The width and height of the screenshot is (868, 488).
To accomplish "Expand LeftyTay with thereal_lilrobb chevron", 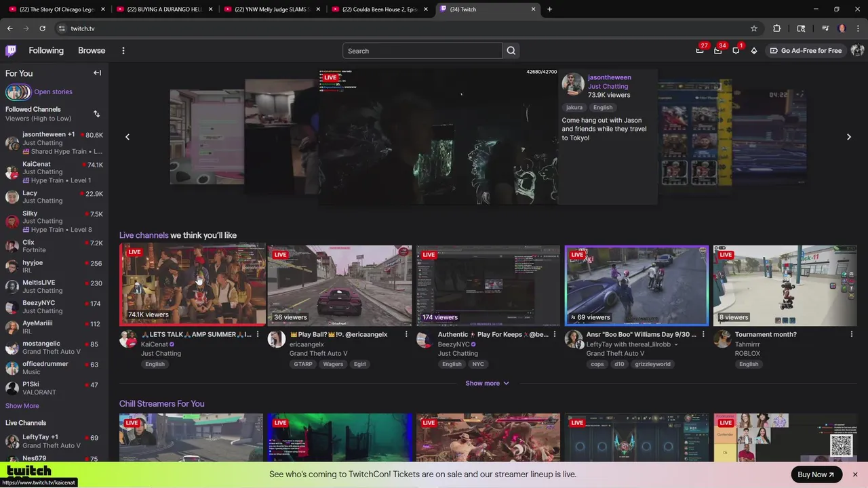I will [x=675, y=344].
